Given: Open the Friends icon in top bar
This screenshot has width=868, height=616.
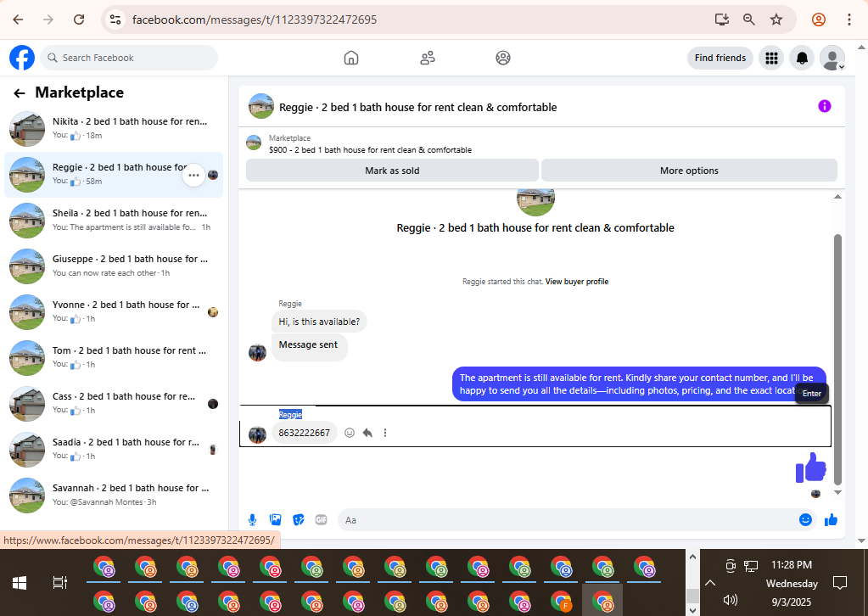Looking at the screenshot, I should [428, 58].
